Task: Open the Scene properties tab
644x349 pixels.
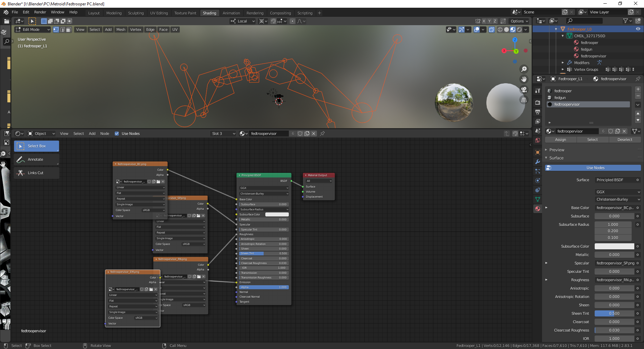Action: point(538,131)
